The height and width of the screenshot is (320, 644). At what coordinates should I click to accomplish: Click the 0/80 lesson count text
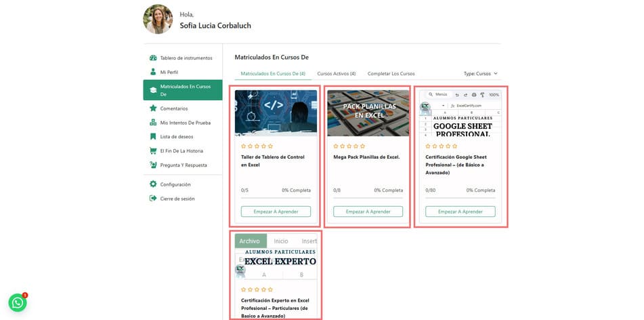[x=431, y=191]
